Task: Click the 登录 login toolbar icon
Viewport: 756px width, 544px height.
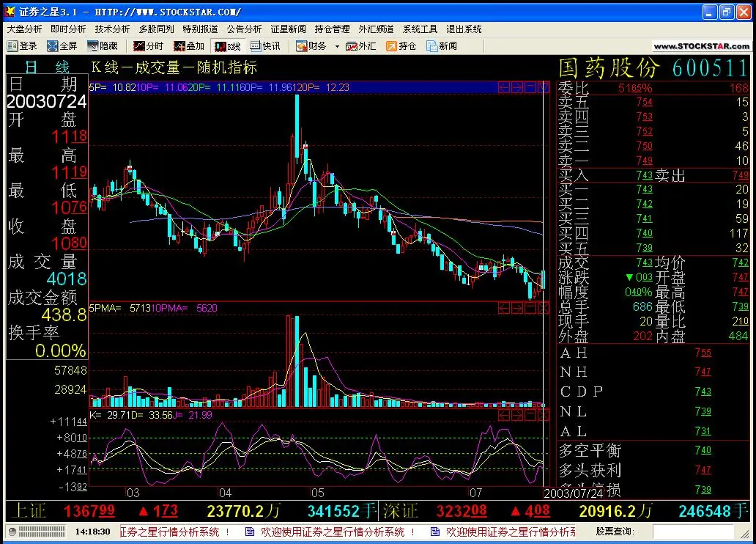Action: tap(22, 46)
